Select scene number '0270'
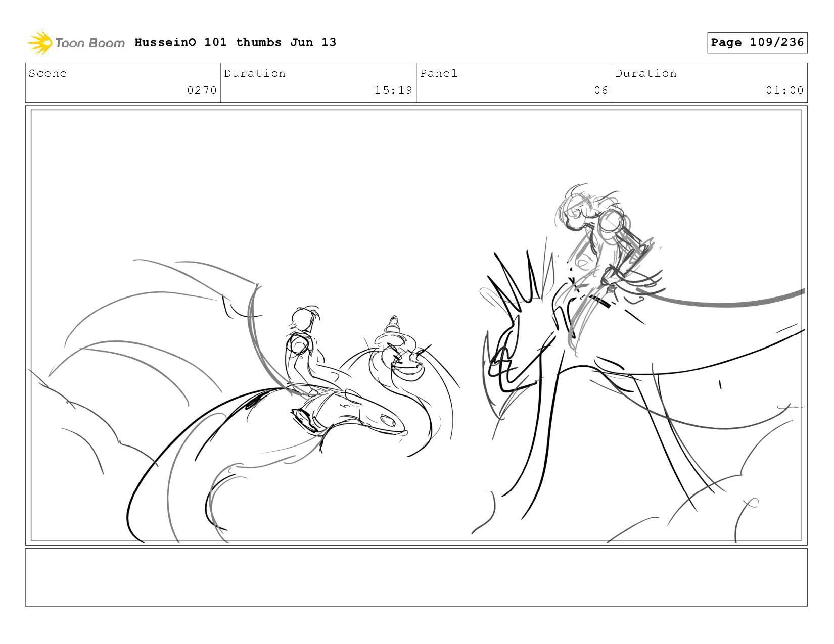The image size is (834, 644). [202, 90]
